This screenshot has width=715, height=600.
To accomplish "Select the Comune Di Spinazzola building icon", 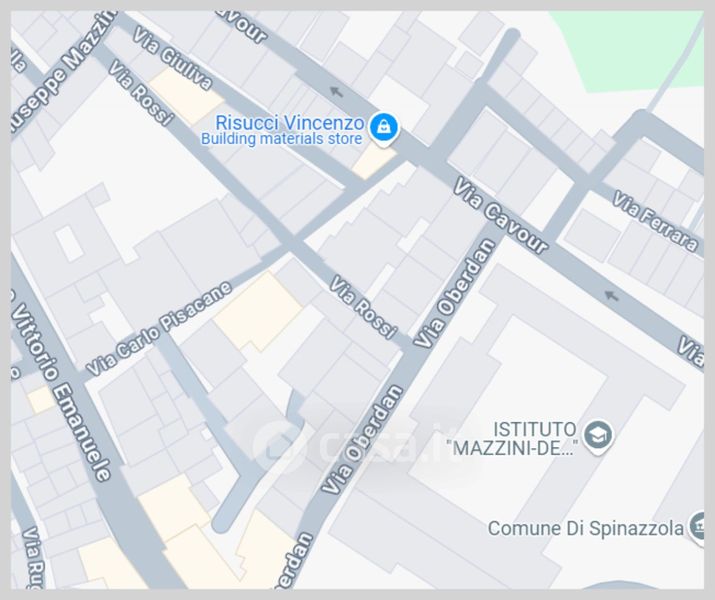I will 699,527.
